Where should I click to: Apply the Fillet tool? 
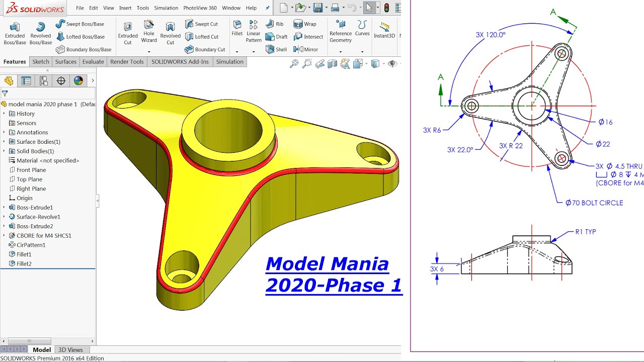tap(237, 28)
